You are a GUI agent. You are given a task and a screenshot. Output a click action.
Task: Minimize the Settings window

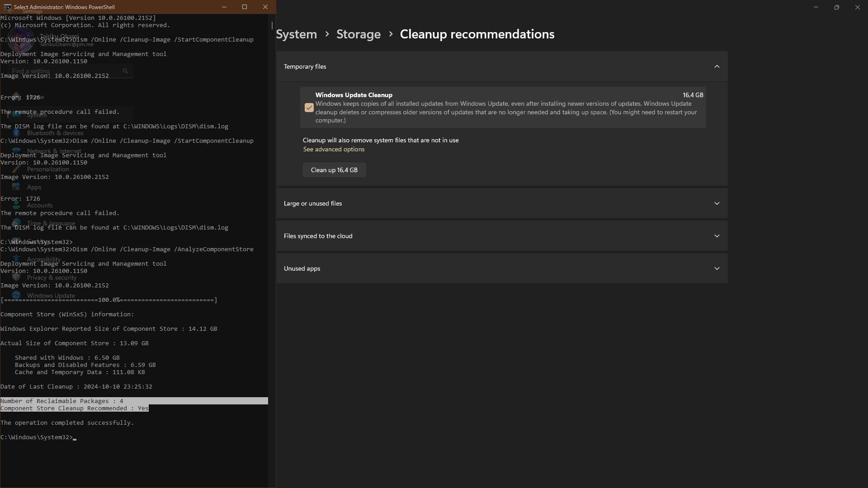(816, 7)
